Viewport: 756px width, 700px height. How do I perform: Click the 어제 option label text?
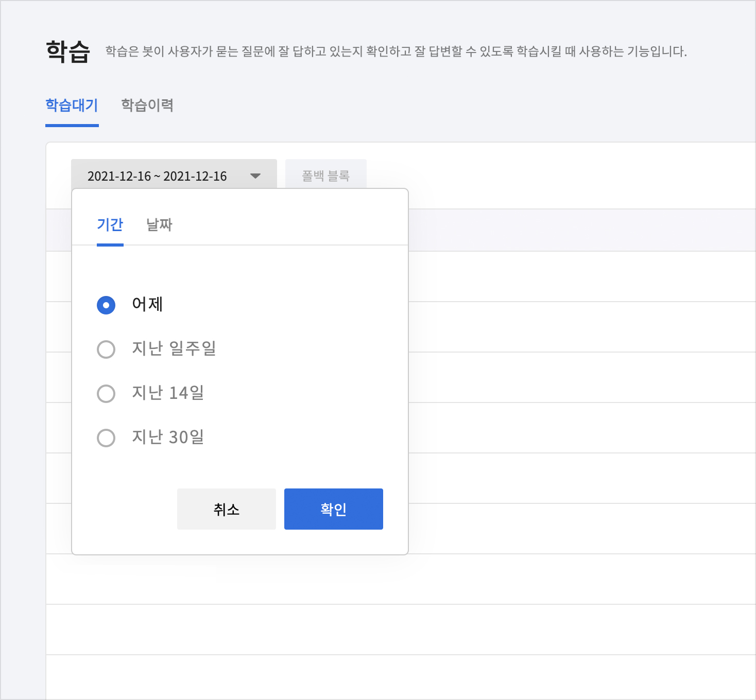147,304
